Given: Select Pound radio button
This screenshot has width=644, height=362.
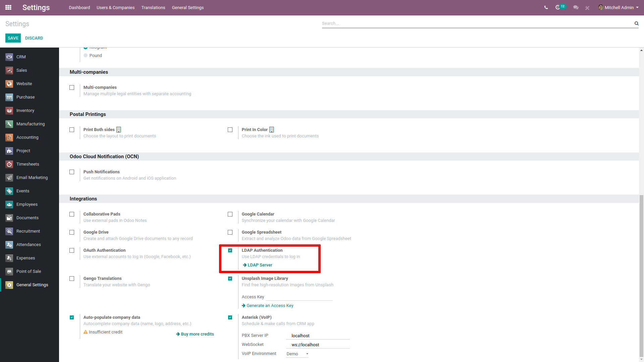Looking at the screenshot, I should click(86, 55).
